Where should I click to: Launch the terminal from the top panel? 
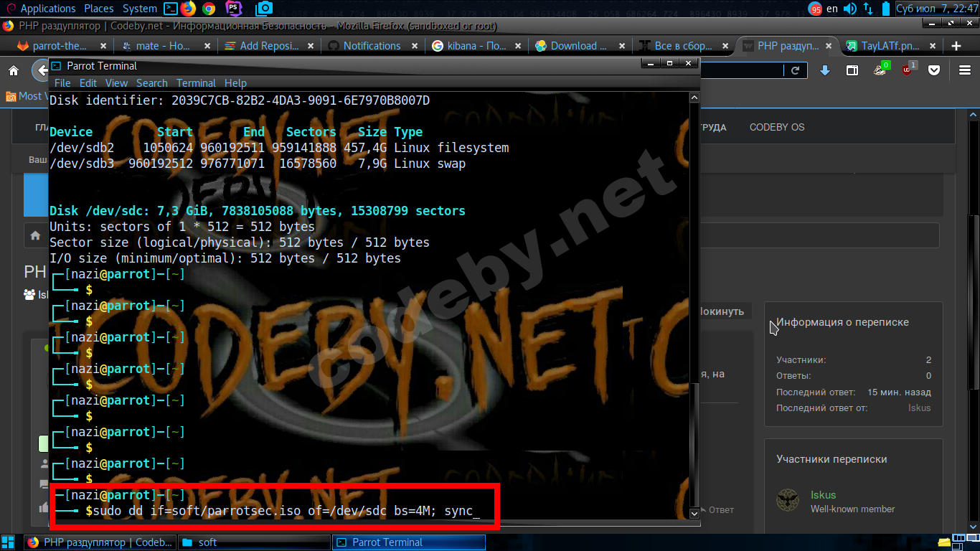coord(171,9)
